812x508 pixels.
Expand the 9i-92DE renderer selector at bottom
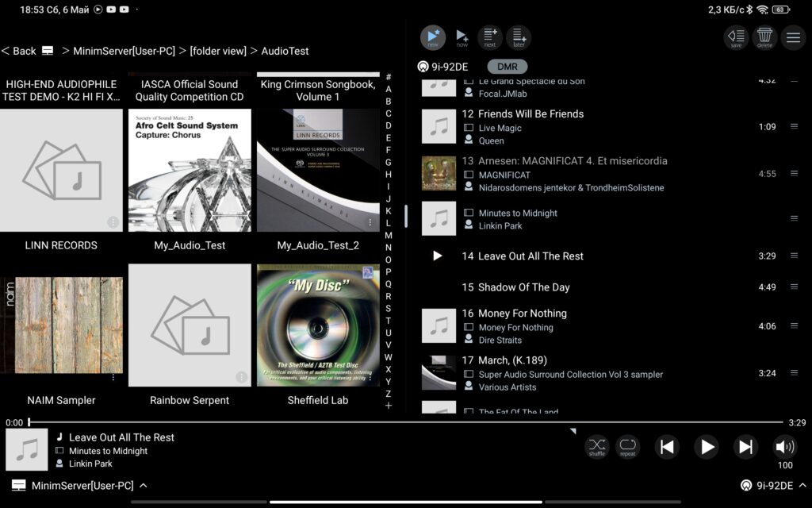[774, 486]
